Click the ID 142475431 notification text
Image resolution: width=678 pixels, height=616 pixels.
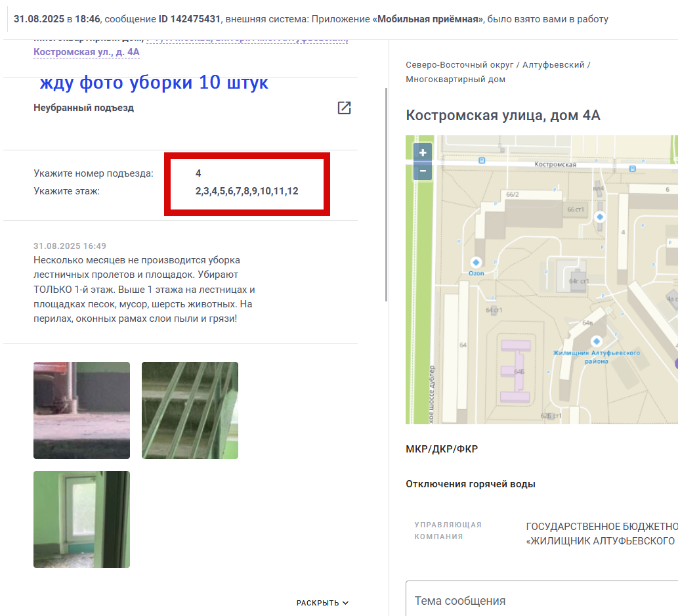coord(190,19)
